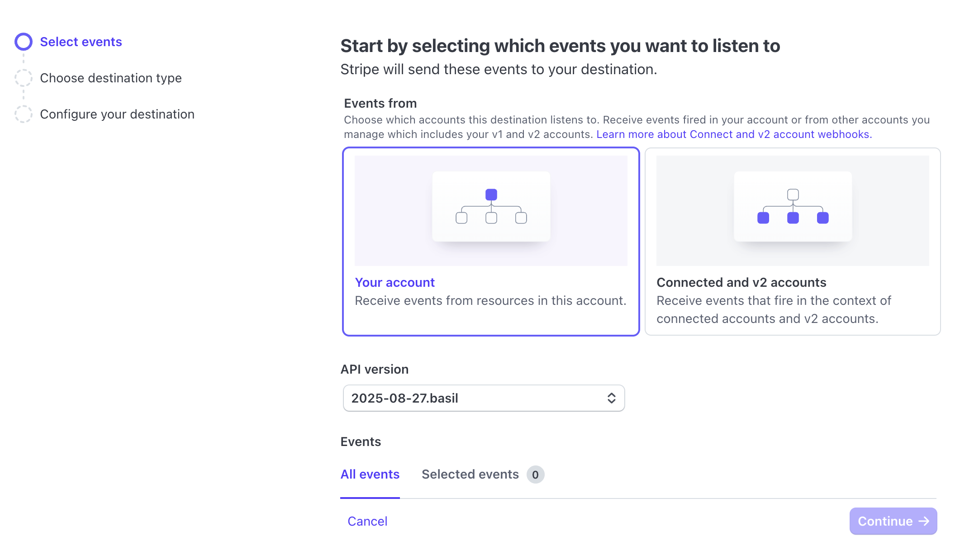The height and width of the screenshot is (560, 960).
Task: Click the Choose destination type dashed circle
Action: (x=24, y=78)
